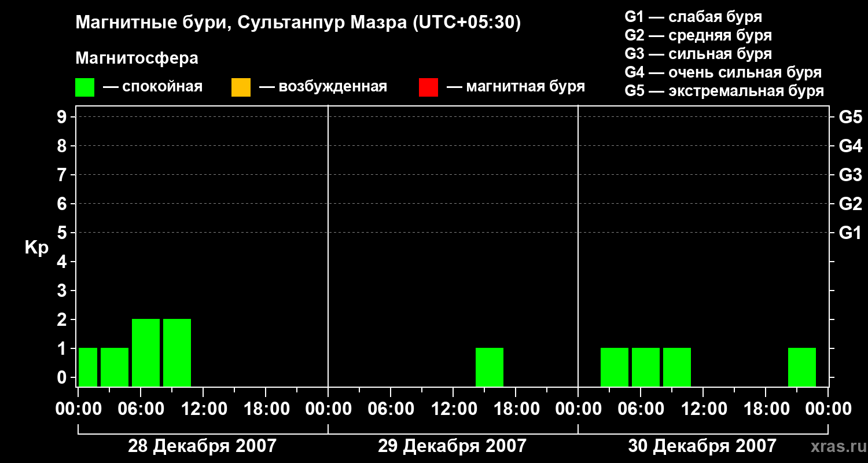Click the '— магнитная буря' legend label

coord(516,87)
